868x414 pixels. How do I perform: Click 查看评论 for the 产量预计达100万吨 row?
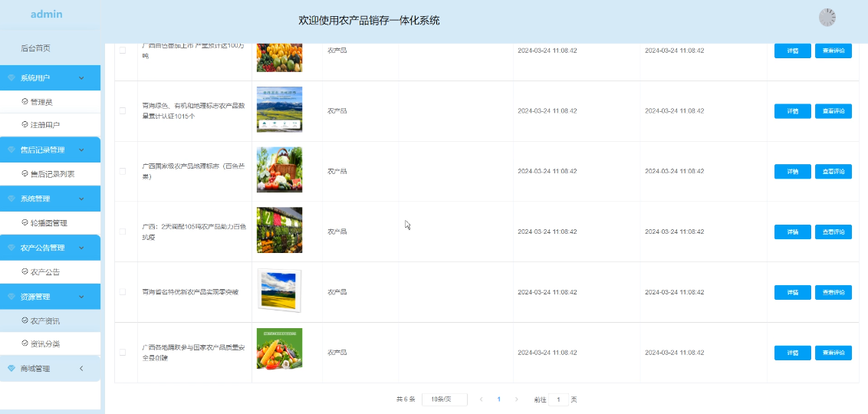point(833,51)
